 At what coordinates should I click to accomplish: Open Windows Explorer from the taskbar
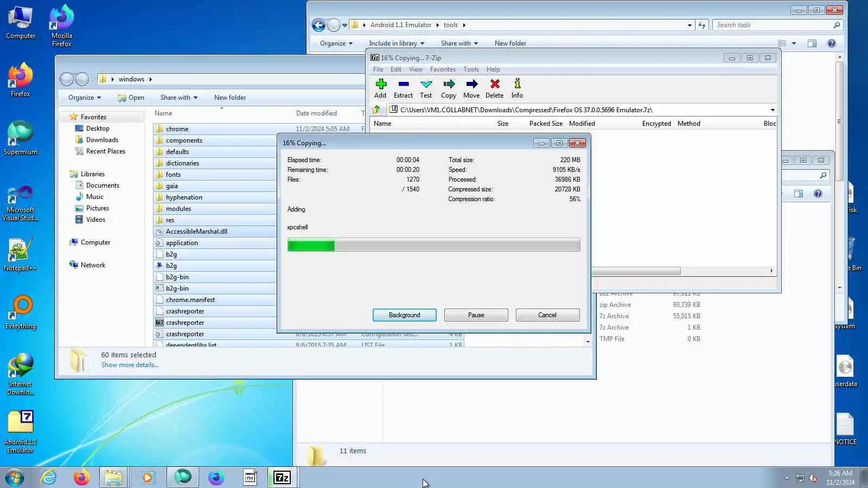pyautogui.click(x=113, y=477)
